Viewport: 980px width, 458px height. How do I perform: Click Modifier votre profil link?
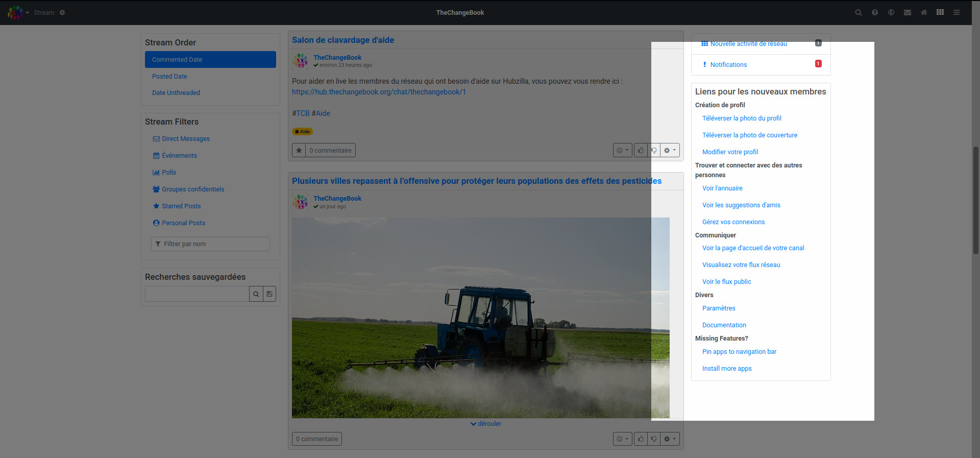[730, 152]
